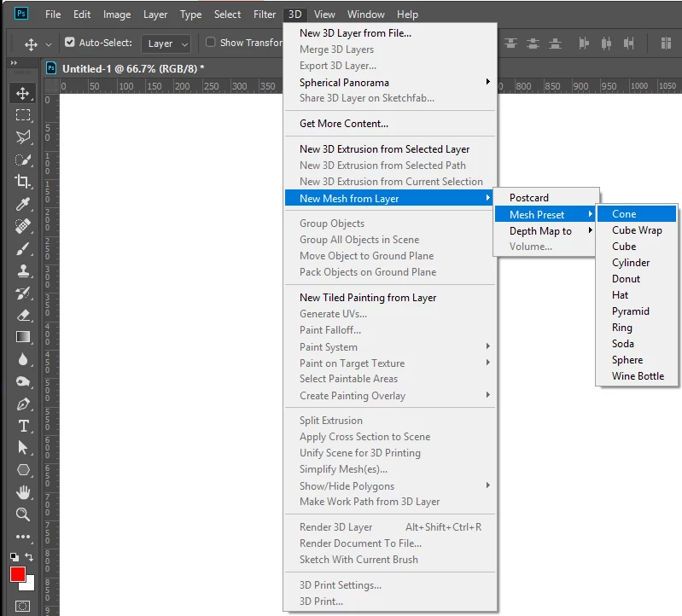Select the Crop tool

[22, 181]
